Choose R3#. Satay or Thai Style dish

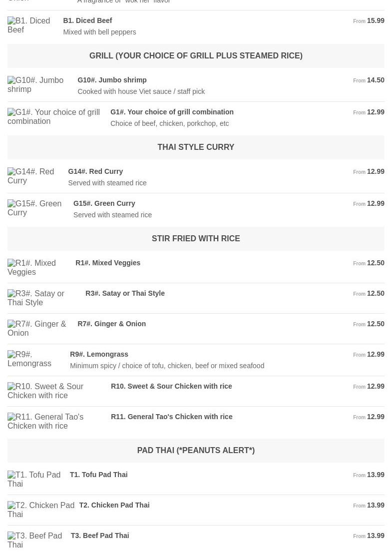(125, 293)
